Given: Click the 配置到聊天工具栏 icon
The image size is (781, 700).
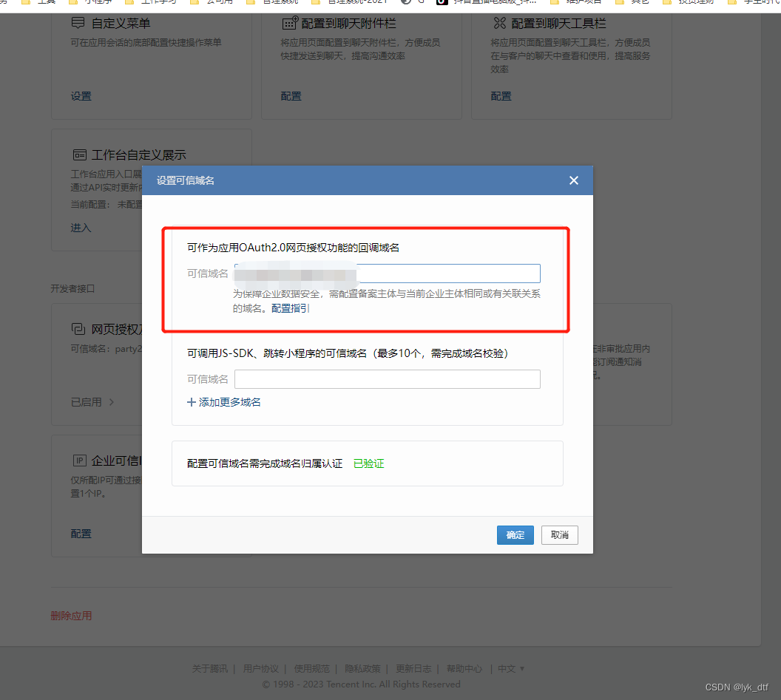Looking at the screenshot, I should 499,23.
